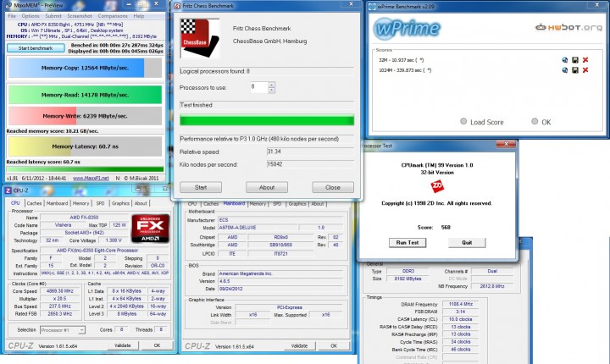Click Close in Fritz Chess Benchmark

(333, 187)
